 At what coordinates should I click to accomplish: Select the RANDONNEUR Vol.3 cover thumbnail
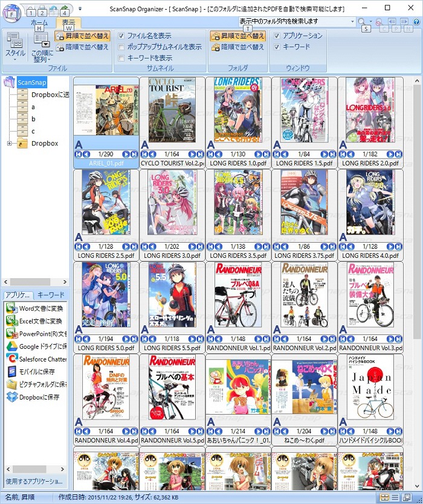(370, 295)
